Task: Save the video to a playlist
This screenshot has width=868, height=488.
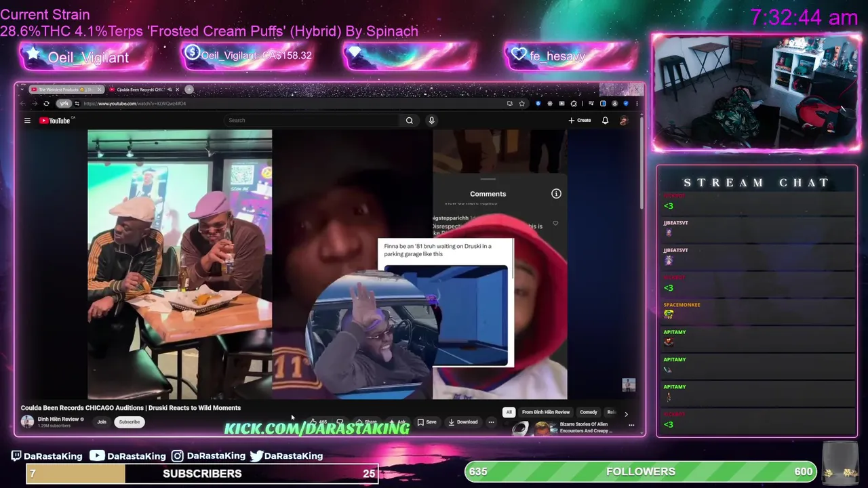Action: point(427,422)
